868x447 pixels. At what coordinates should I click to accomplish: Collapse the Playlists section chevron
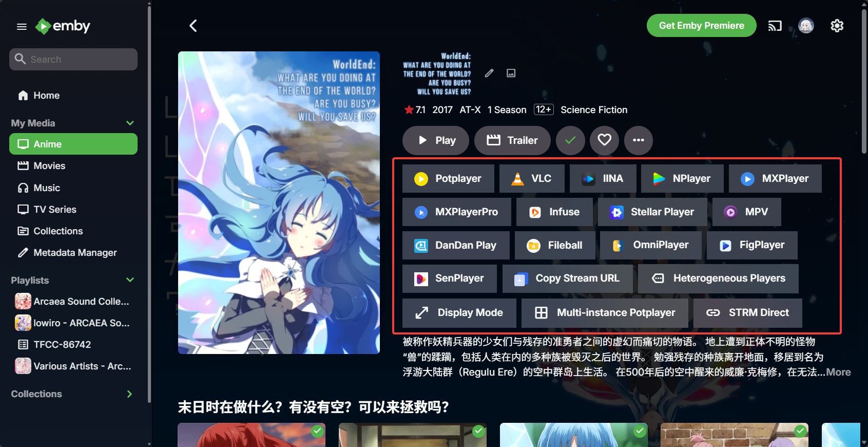tap(130, 280)
